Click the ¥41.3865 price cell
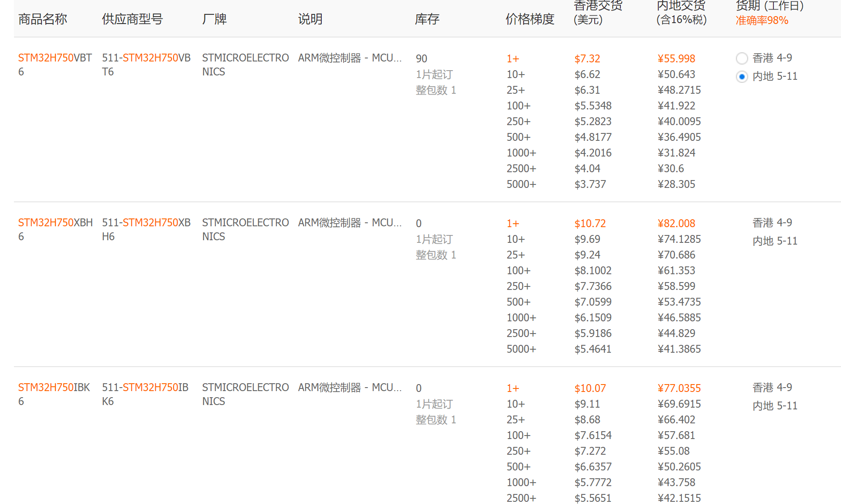The width and height of the screenshot is (841, 504). point(679,349)
